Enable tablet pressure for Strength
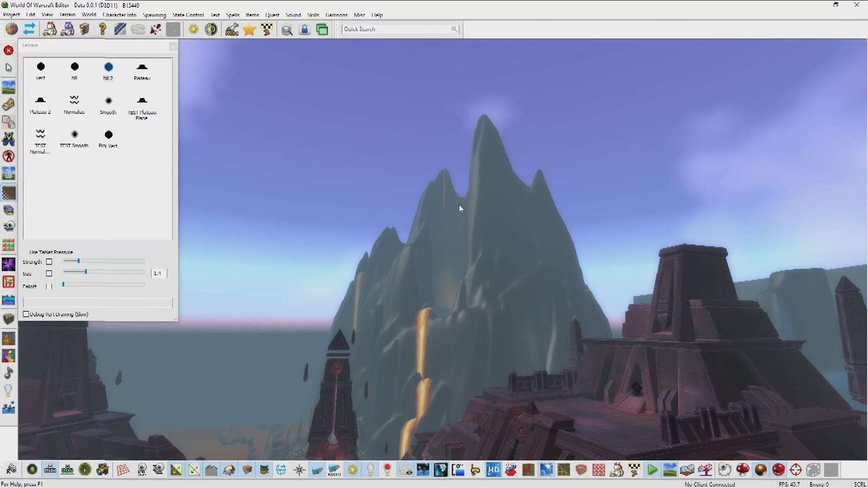This screenshot has height=488, width=868. pyautogui.click(x=49, y=262)
